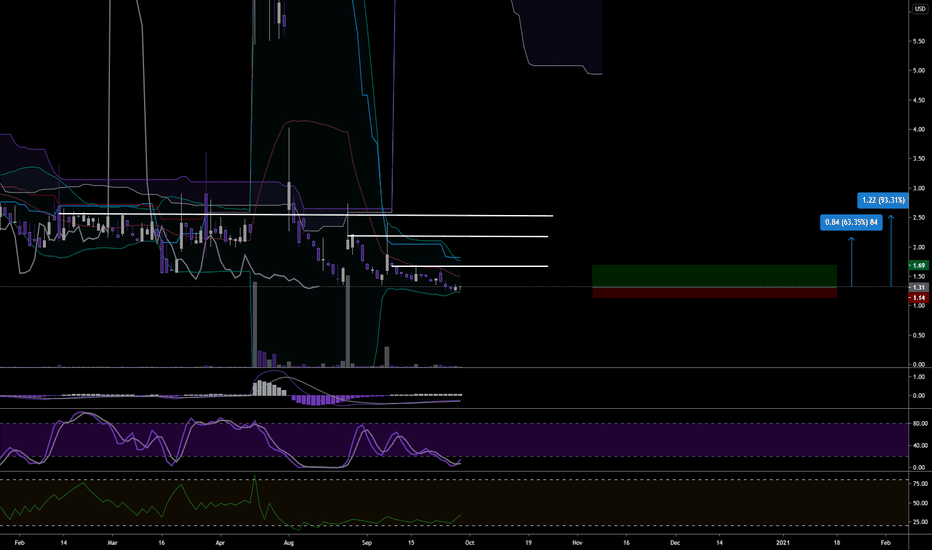This screenshot has height=550, width=932.
Task: Click the Aug date on time axis
Action: pyautogui.click(x=289, y=543)
